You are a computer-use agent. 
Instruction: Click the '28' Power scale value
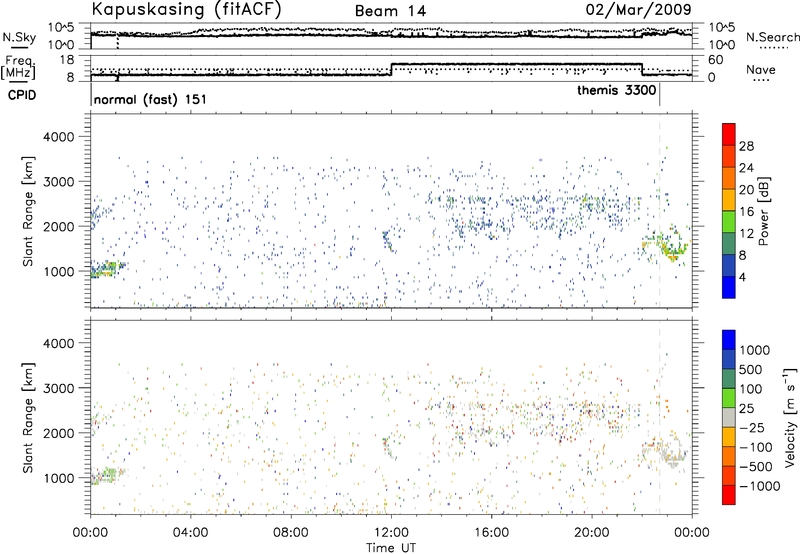pyautogui.click(x=746, y=146)
